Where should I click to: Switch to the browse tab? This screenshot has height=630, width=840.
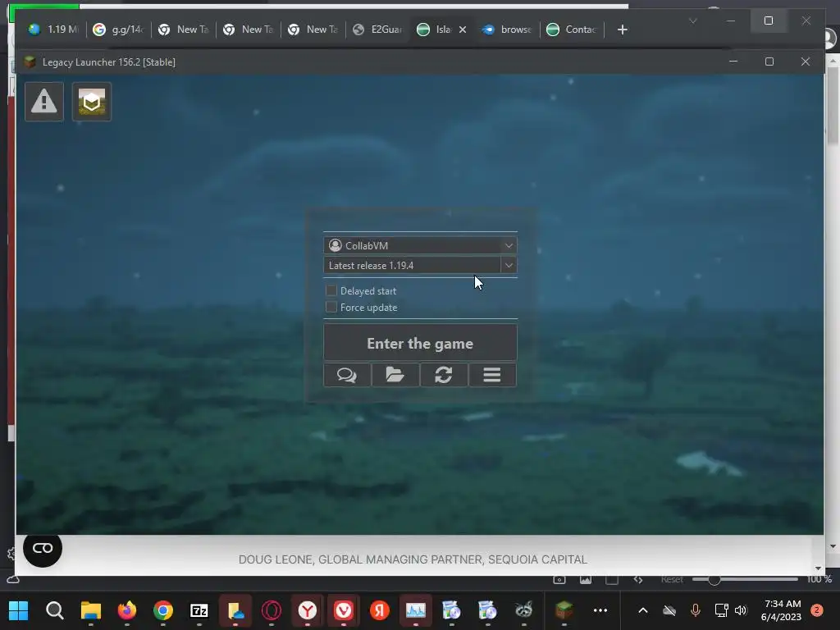click(x=507, y=30)
